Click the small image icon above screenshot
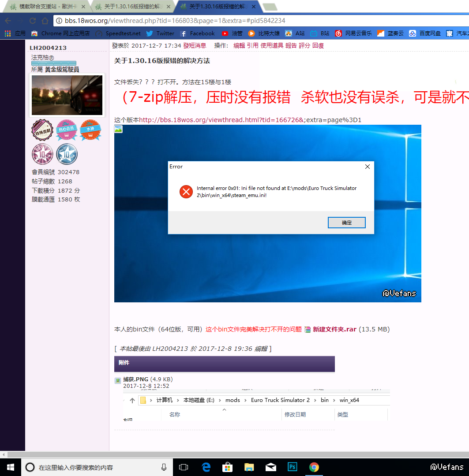Image resolution: width=469 pixels, height=476 pixels. click(x=118, y=129)
